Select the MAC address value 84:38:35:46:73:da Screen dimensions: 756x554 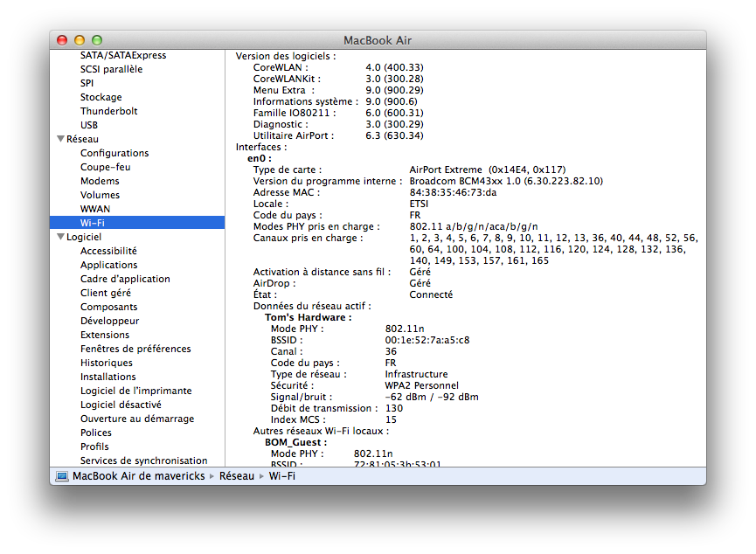click(x=453, y=192)
